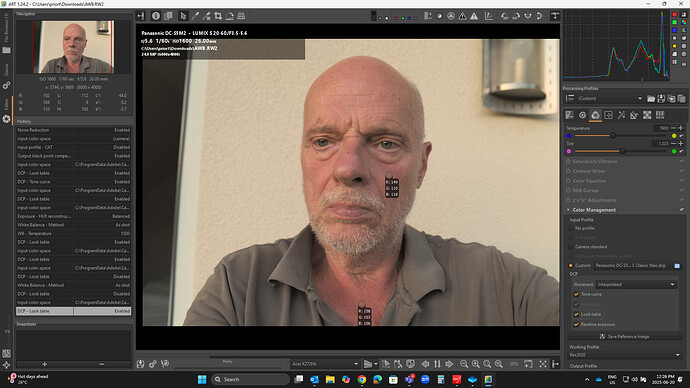690x388 pixels.
Task: Open the Processing Profiles Custom dropdown
Action: pyautogui.click(x=610, y=99)
